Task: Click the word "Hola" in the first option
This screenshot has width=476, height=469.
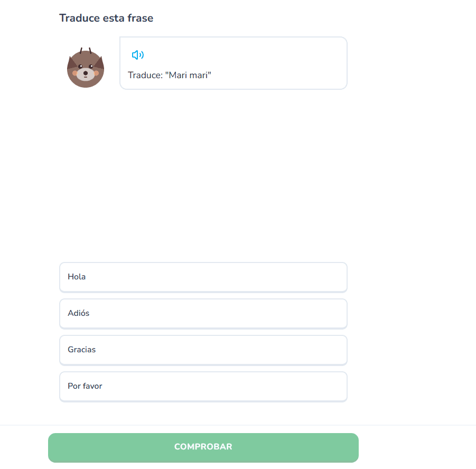Action: [77, 277]
